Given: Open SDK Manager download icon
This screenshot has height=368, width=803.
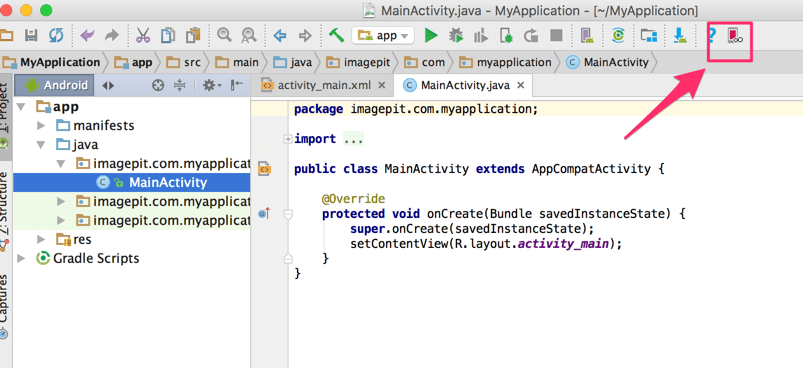Looking at the screenshot, I should click(680, 35).
